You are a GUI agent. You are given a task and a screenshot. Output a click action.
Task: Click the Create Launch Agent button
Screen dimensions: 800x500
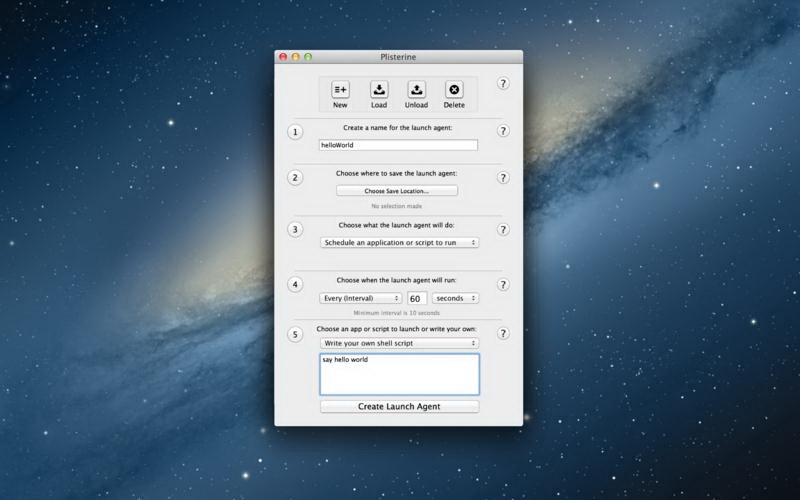(399, 407)
